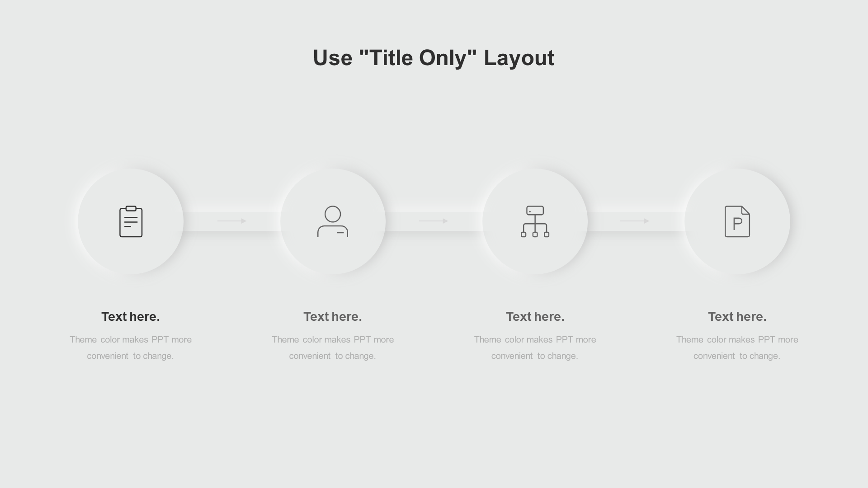Click the description text under user icon

[333, 347]
